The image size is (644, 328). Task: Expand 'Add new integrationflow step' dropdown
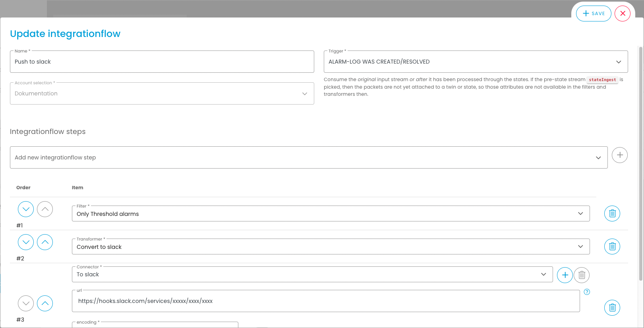tap(308, 158)
